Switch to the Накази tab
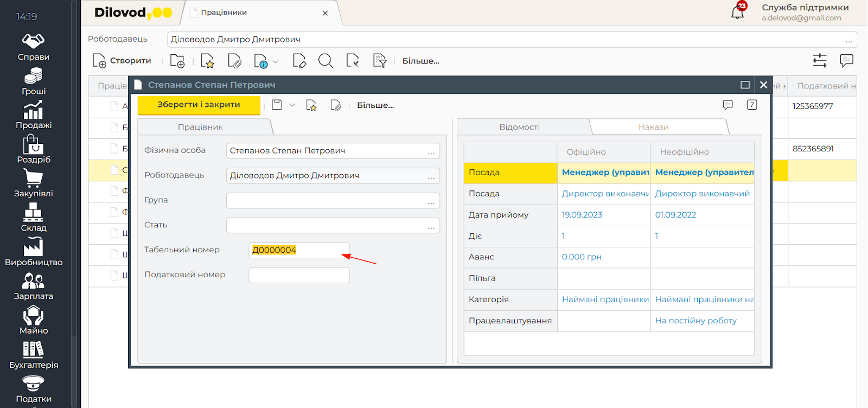The width and height of the screenshot is (868, 408). [x=653, y=127]
